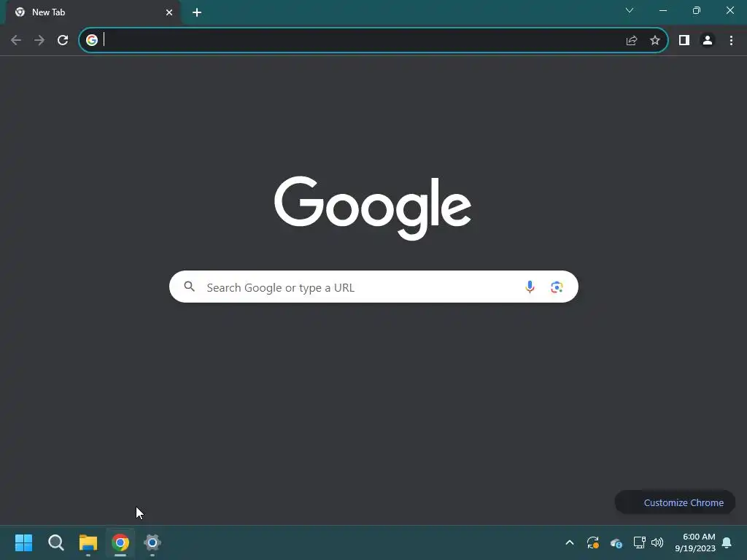This screenshot has height=560, width=747.
Task: Show hidden system tray icons
Action: (x=570, y=542)
